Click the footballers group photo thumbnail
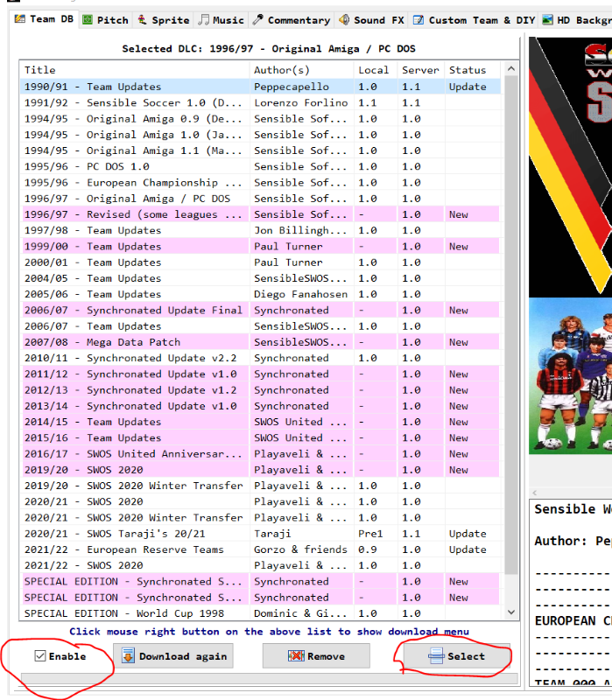This screenshot has width=612, height=700. (570, 374)
